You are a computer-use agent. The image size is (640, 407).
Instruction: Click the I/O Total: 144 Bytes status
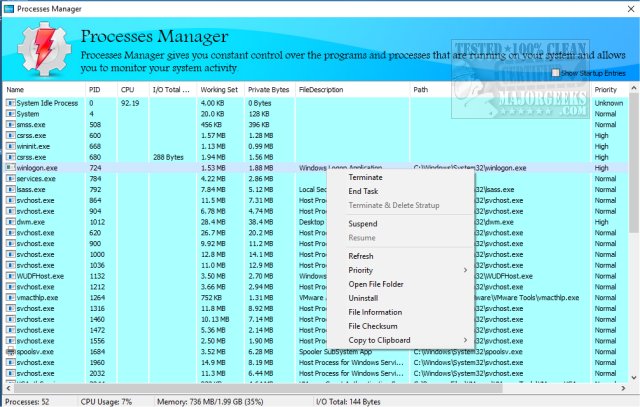pos(348,402)
